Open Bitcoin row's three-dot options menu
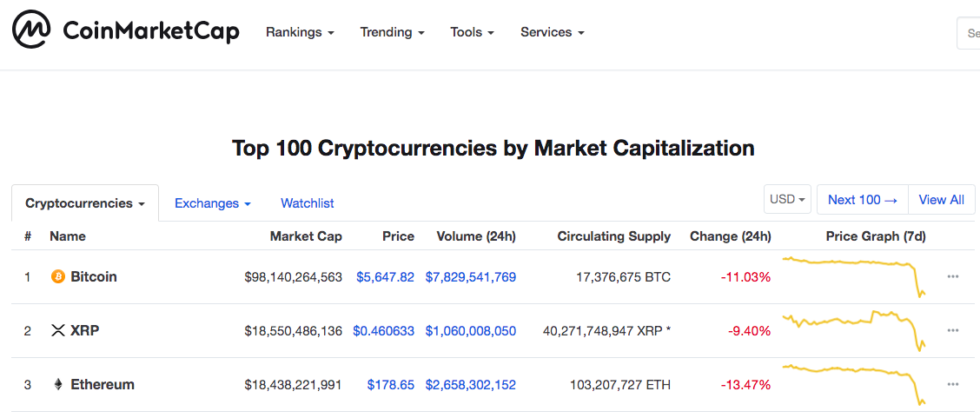The height and width of the screenshot is (418, 980). (x=953, y=277)
